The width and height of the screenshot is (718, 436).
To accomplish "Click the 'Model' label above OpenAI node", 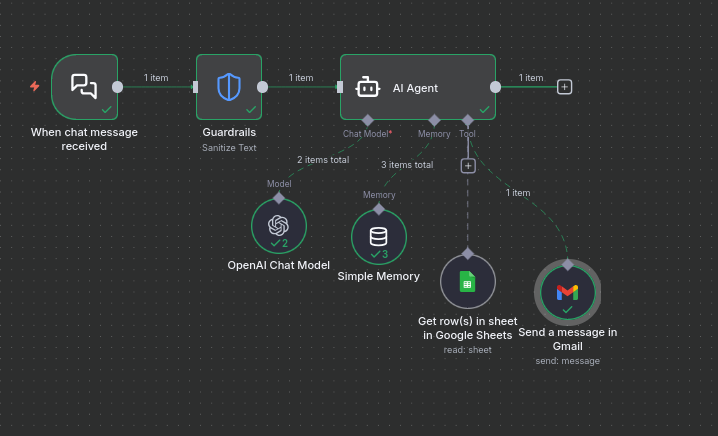I will [x=279, y=184].
